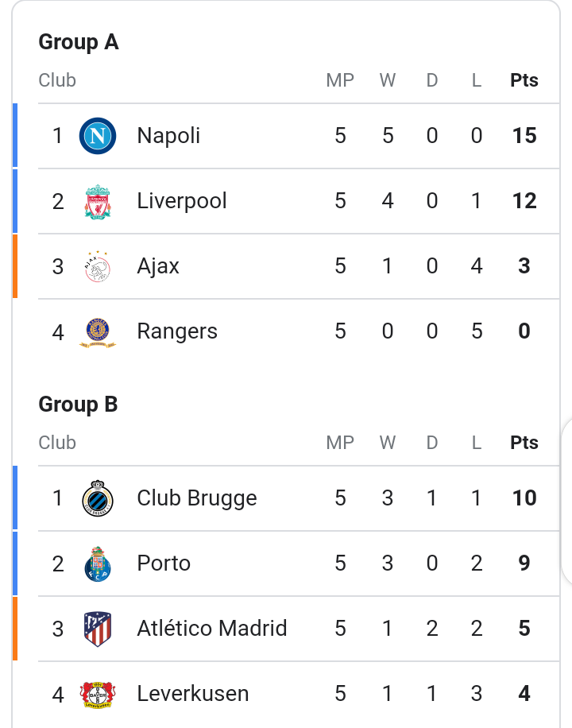Click the Group A heading

[x=79, y=42]
